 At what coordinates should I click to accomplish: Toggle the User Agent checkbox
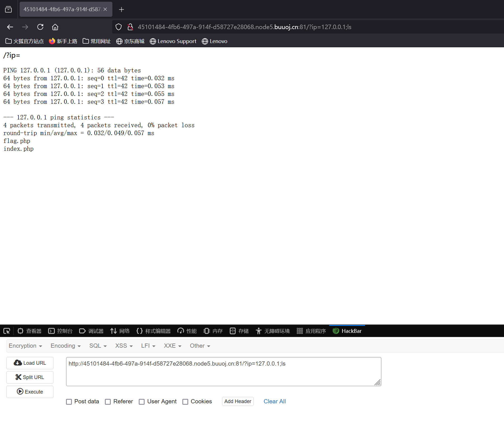click(x=142, y=402)
